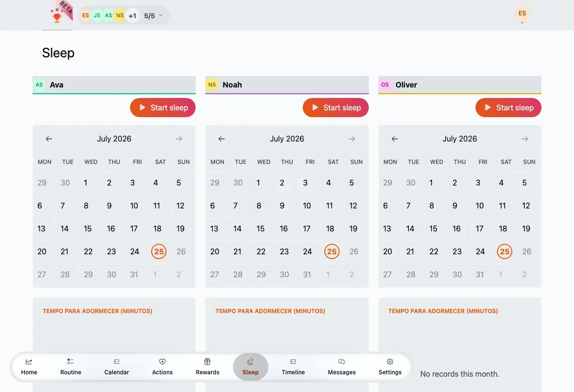
Task: Click July 2026 heading in Noah's calendar
Action: tap(287, 139)
